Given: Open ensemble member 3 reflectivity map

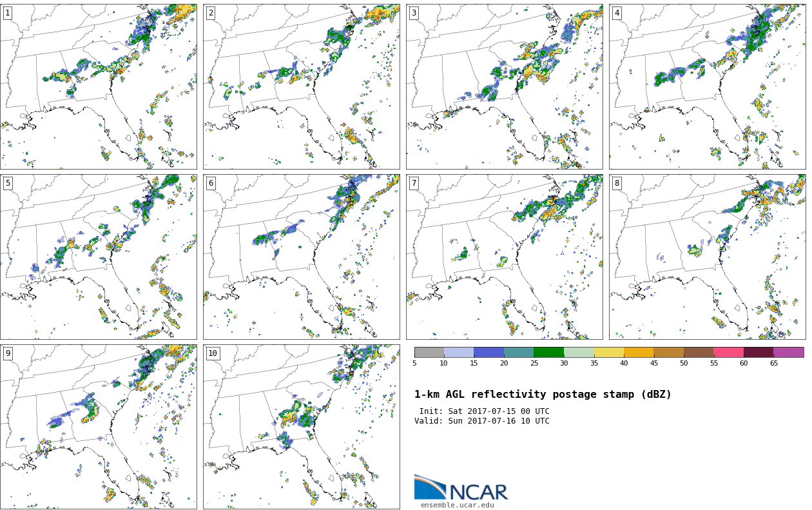Looking at the screenshot, I should (505, 86).
